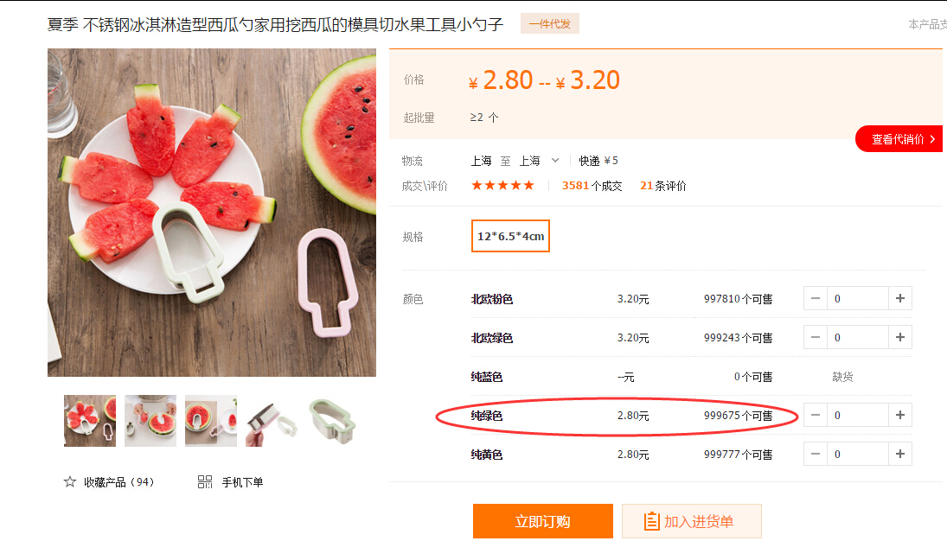Select the 12*6.5*4cm specification option
The height and width of the screenshot is (560, 947).
[x=510, y=236]
